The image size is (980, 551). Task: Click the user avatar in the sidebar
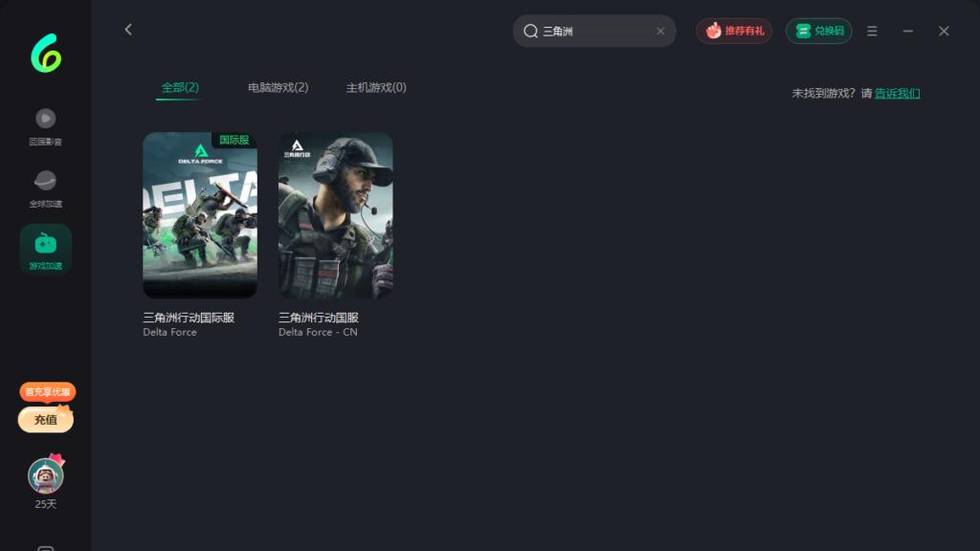[x=46, y=475]
